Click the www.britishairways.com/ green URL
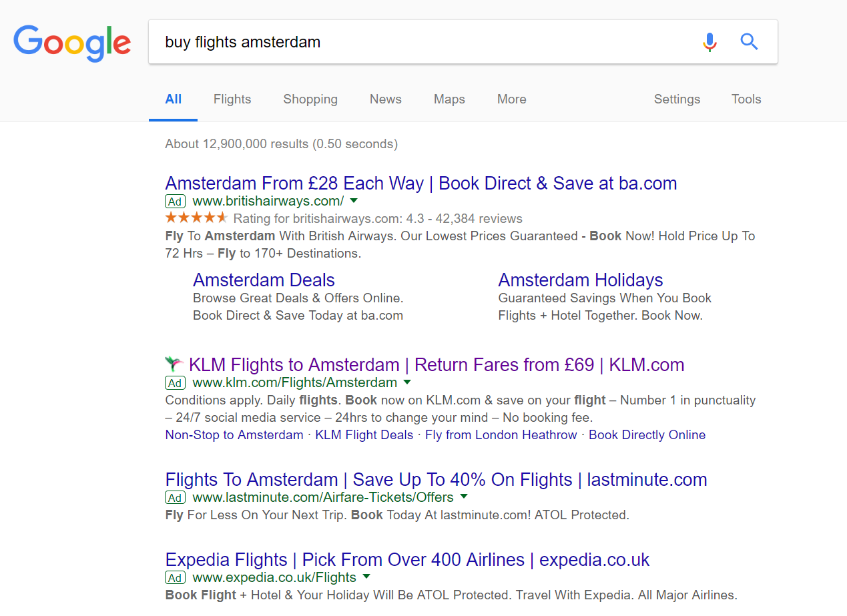 tap(268, 201)
